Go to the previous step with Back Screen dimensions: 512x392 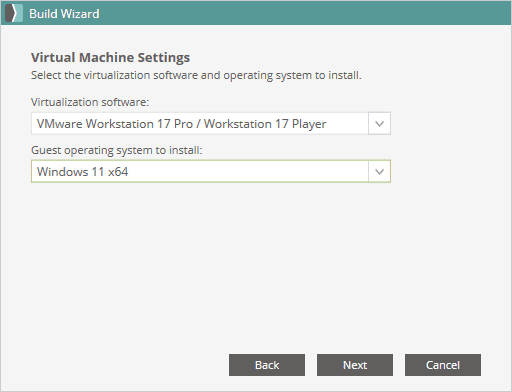[267, 365]
